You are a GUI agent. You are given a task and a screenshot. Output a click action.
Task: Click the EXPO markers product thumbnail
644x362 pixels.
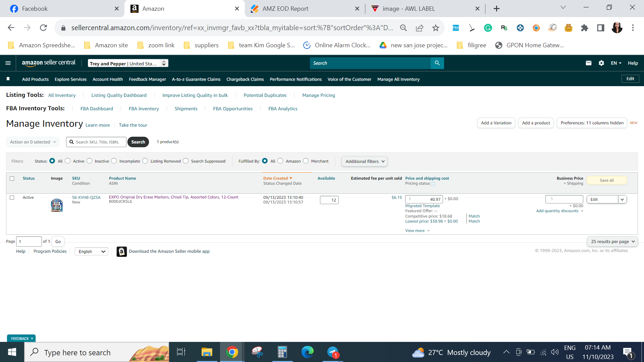tap(57, 205)
